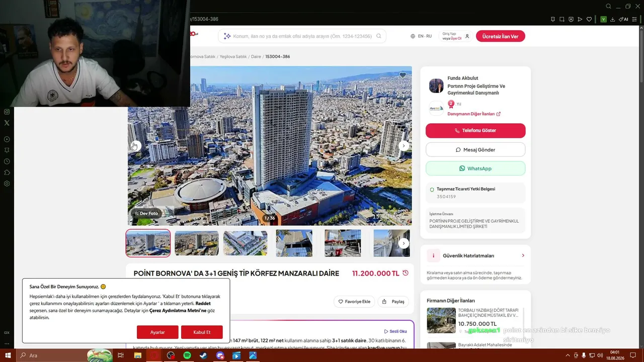Viewport: 644px width, 362px height.
Task: Open the browser downloads icon
Action: [612, 19]
